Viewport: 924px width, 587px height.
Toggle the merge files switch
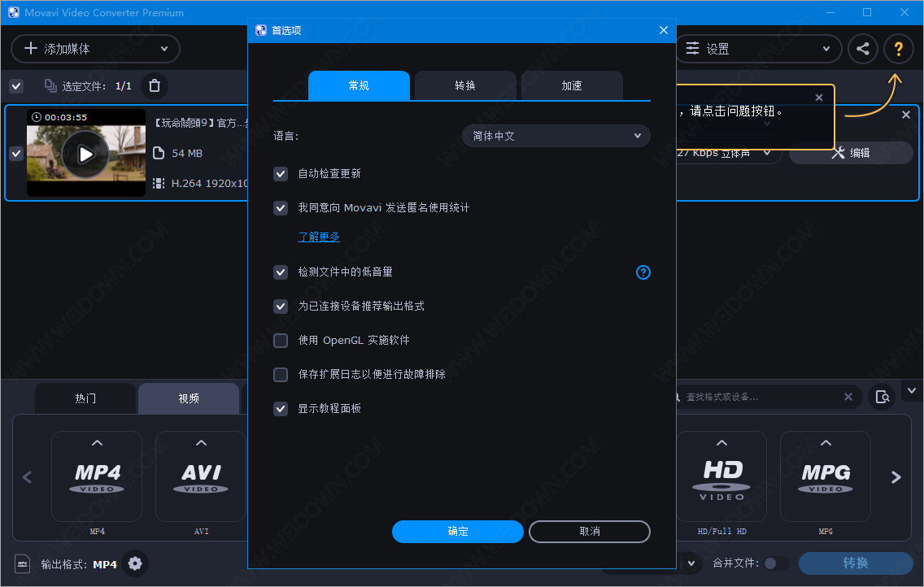coord(775,563)
